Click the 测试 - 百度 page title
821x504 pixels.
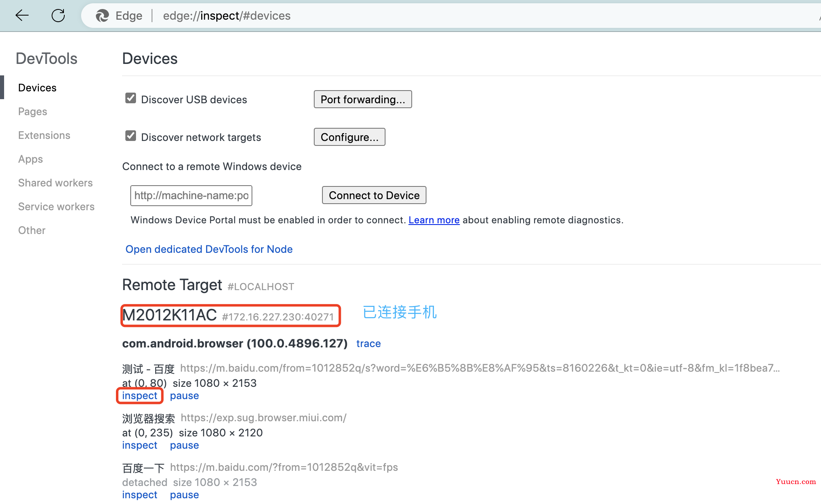148,369
